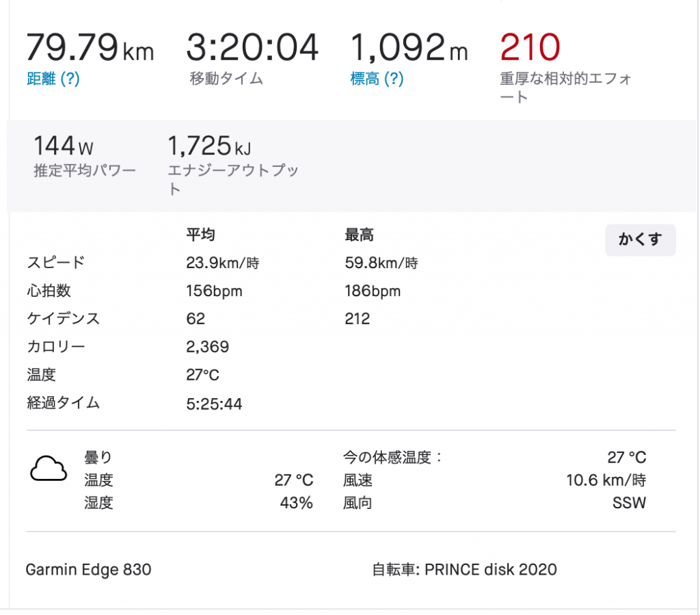
Task: Select average heart rate 156bpm
Action: (x=214, y=291)
